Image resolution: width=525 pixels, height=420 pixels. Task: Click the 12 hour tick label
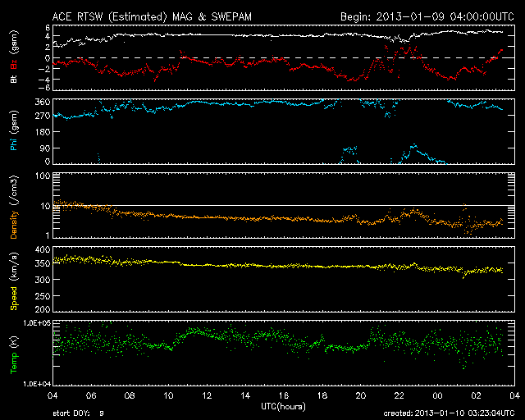pos(207,395)
